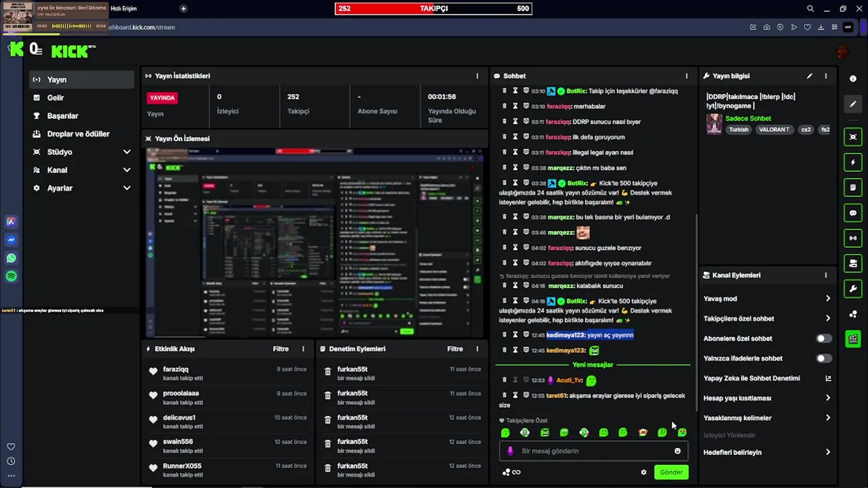Open the user avatar at top right
The height and width of the screenshot is (488, 868).
pyautogui.click(x=843, y=52)
